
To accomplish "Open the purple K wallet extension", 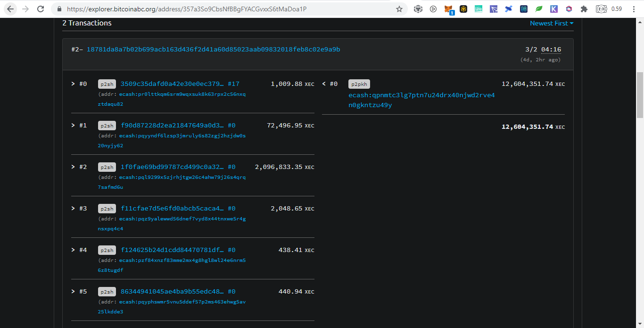I will point(554,9).
